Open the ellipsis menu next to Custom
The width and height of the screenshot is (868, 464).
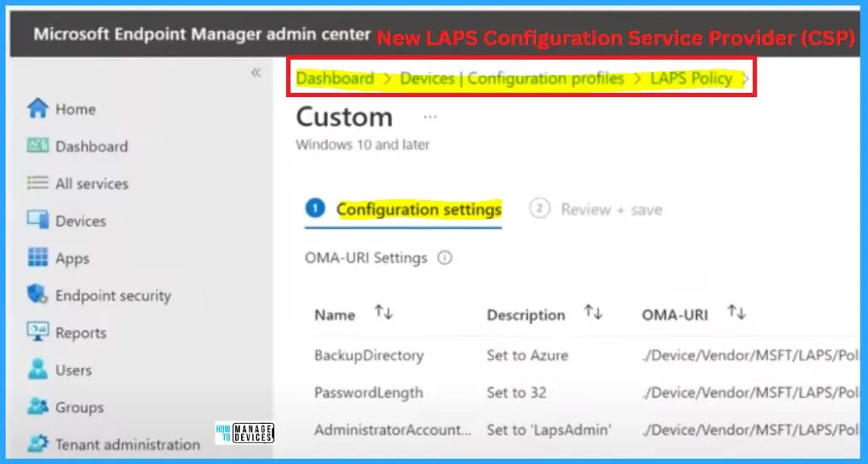pos(430,117)
